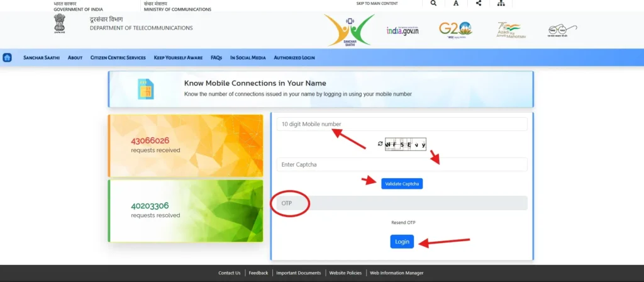Open Feedback footer link
Screen dimensions: 644x282
[x=258, y=273]
